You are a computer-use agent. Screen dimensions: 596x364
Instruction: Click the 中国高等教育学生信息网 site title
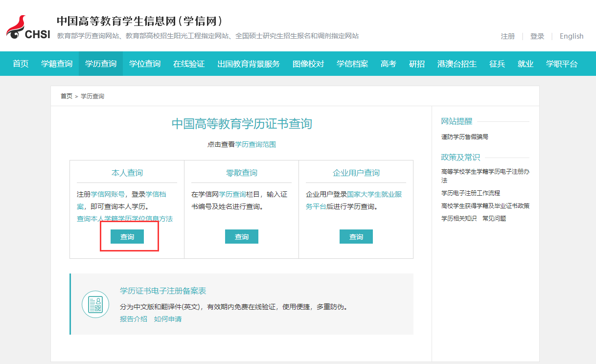pos(140,21)
